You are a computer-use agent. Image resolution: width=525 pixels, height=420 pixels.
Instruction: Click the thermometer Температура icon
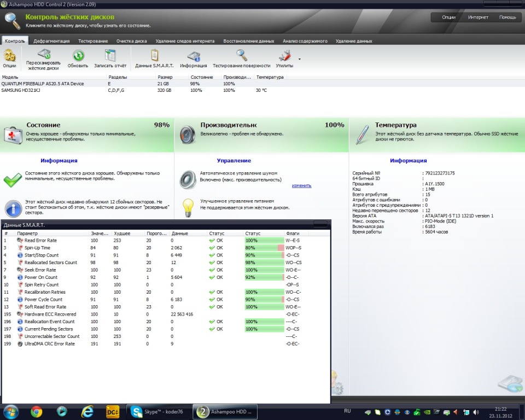tap(362, 135)
